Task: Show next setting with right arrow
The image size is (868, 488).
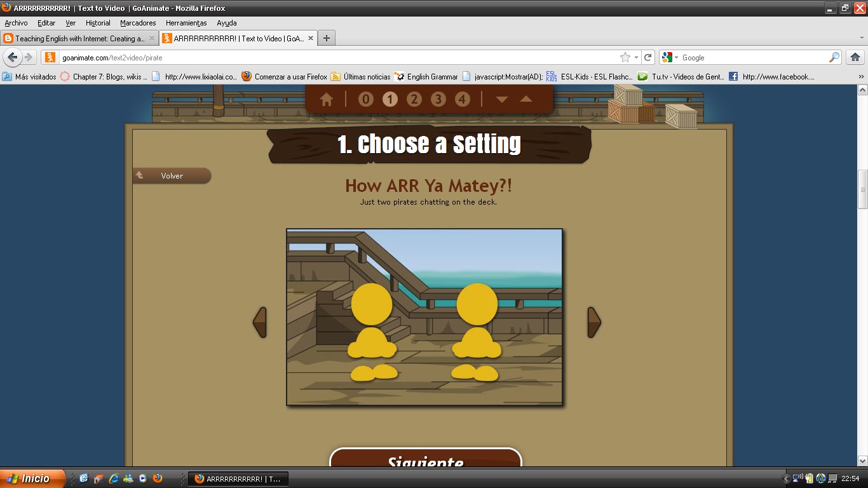Action: tap(594, 322)
